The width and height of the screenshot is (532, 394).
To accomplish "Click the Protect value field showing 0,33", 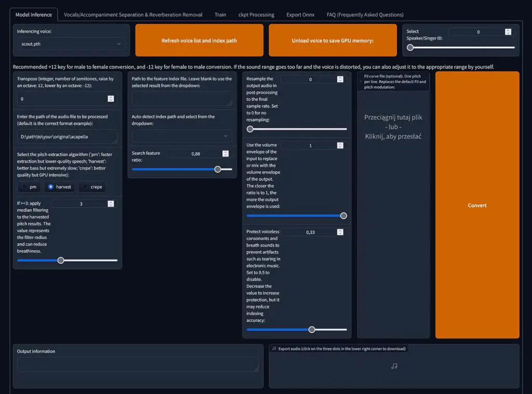I will [312, 232].
